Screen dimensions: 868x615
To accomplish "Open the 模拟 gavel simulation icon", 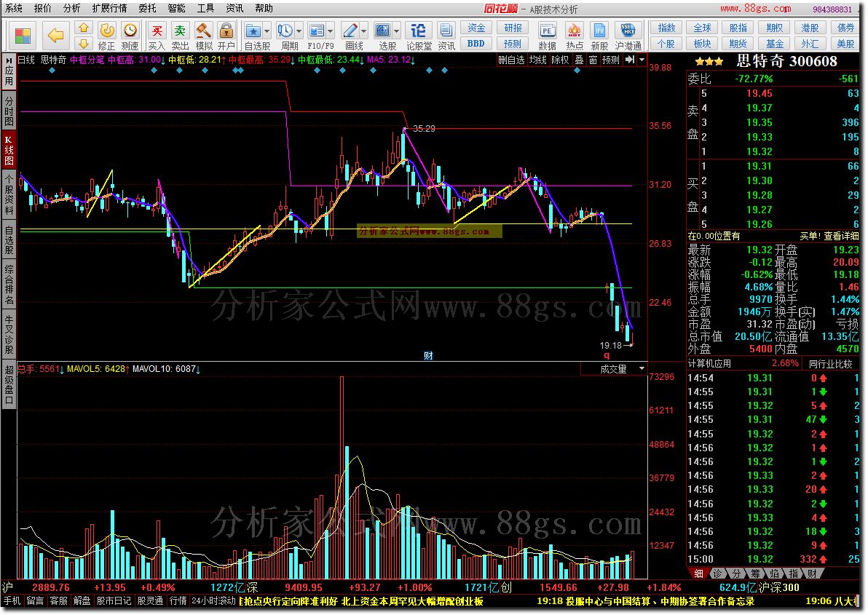I will 203,31.
